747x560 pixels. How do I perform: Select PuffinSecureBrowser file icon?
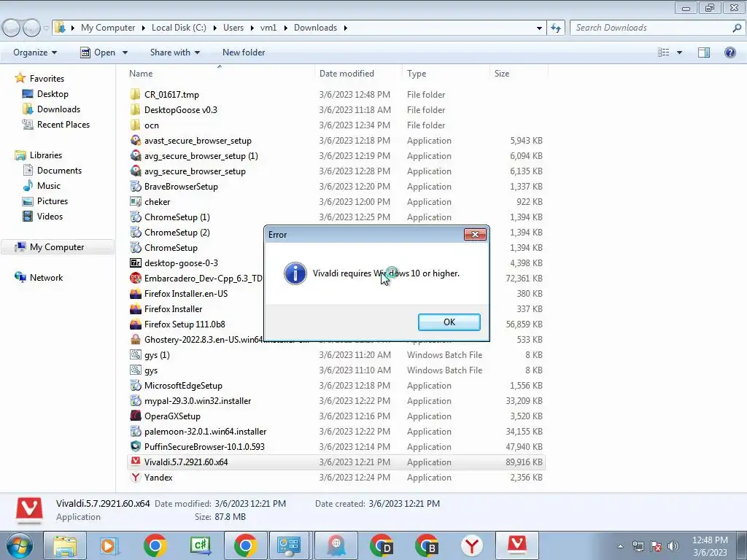pyautogui.click(x=135, y=447)
